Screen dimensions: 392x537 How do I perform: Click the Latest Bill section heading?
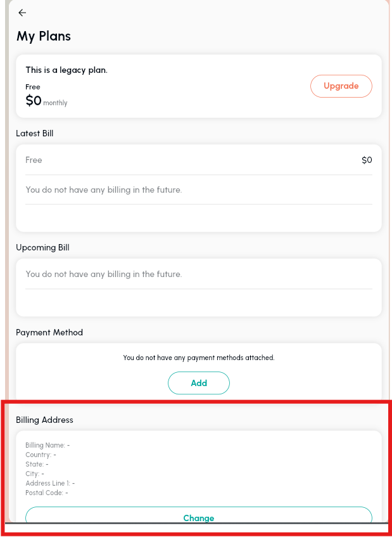coord(39,133)
